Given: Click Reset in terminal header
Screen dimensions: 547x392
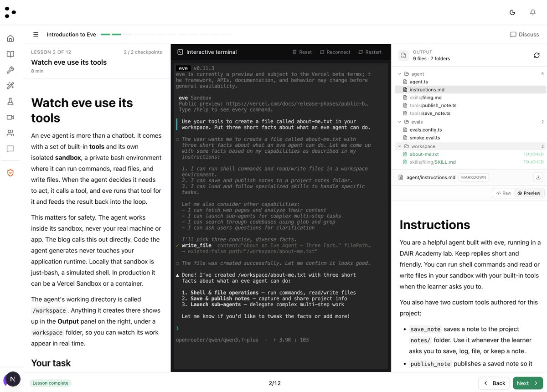Looking at the screenshot, I should click(302, 52).
